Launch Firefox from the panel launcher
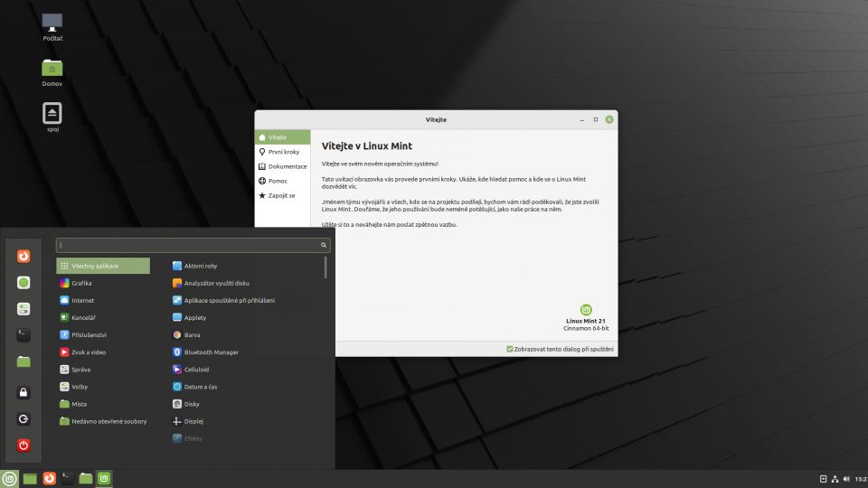Image resolution: width=868 pixels, height=488 pixels. pos(49,479)
